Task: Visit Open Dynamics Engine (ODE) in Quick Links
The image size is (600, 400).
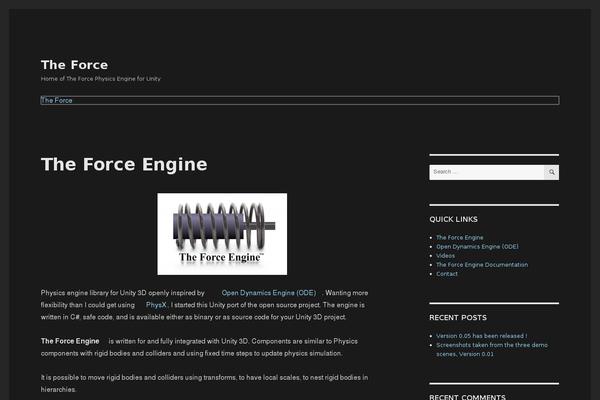Action: click(477, 246)
